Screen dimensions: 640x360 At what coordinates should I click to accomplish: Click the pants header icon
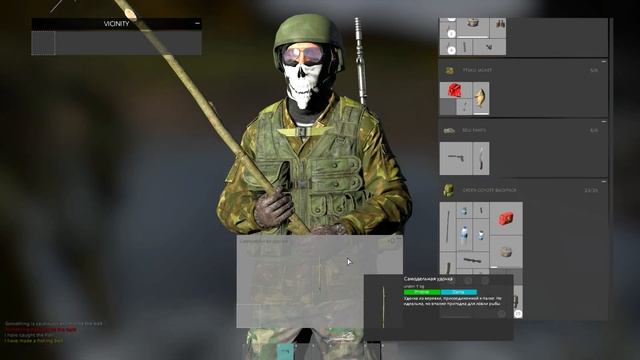[449, 131]
